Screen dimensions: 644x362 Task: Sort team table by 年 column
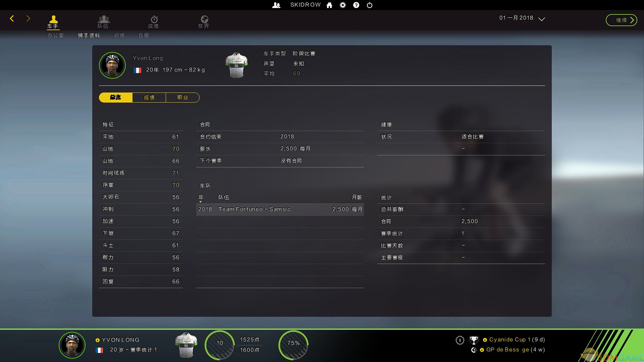click(x=201, y=197)
